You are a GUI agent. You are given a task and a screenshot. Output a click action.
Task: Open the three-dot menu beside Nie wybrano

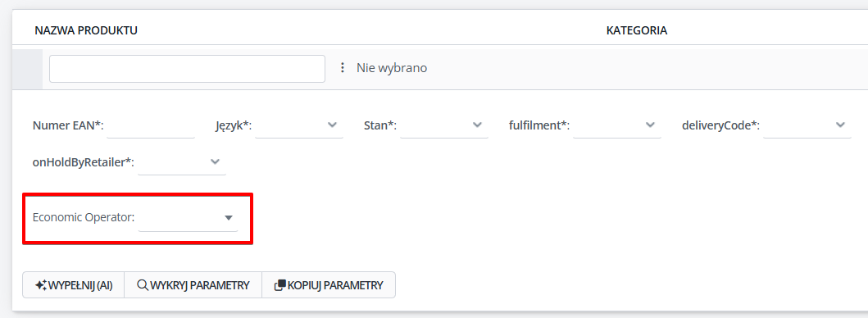[x=343, y=67]
